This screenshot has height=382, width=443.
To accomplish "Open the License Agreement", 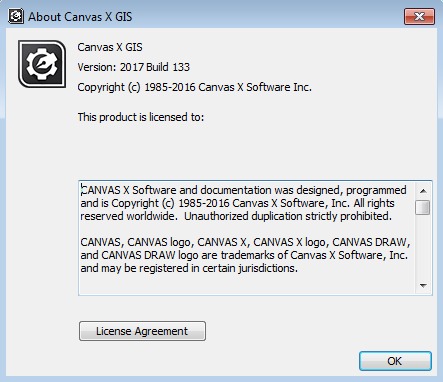I will tap(142, 331).
